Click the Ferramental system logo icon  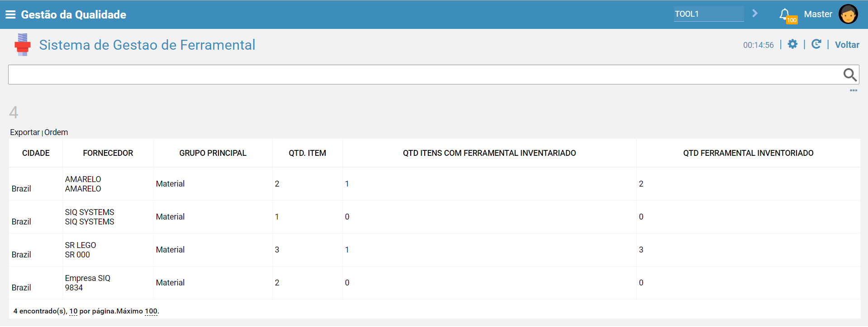click(22, 45)
